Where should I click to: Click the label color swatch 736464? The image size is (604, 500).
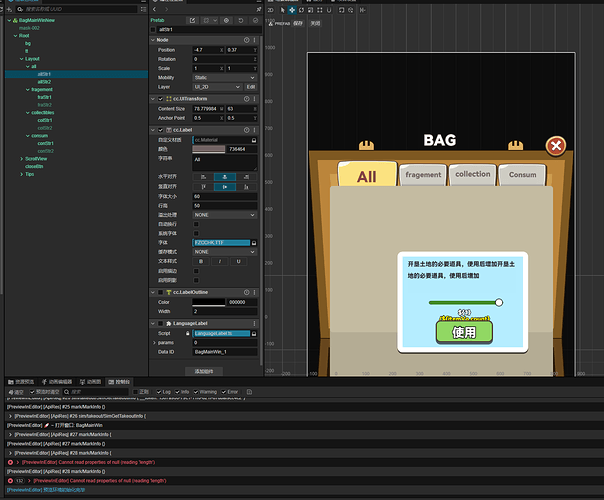coord(209,149)
